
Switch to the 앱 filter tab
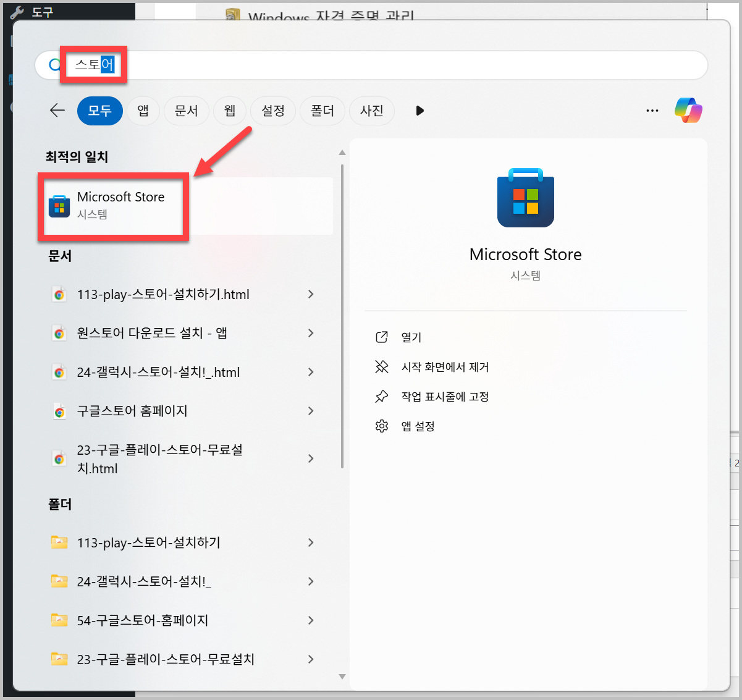tap(143, 111)
